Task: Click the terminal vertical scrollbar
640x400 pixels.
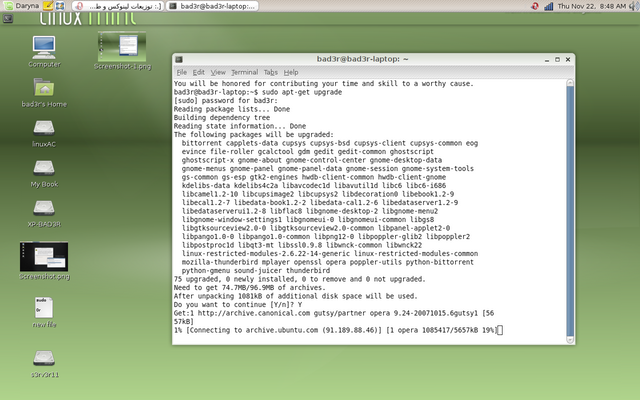Action: (570, 211)
